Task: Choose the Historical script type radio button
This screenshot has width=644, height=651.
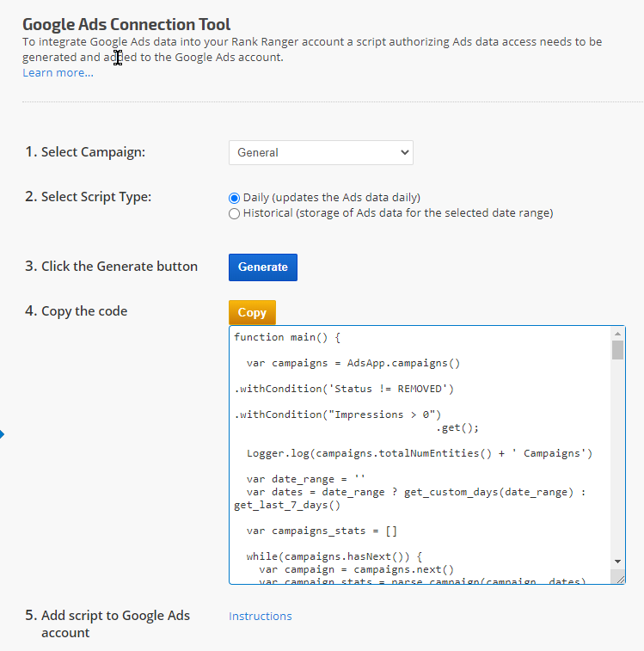Action: 234,213
